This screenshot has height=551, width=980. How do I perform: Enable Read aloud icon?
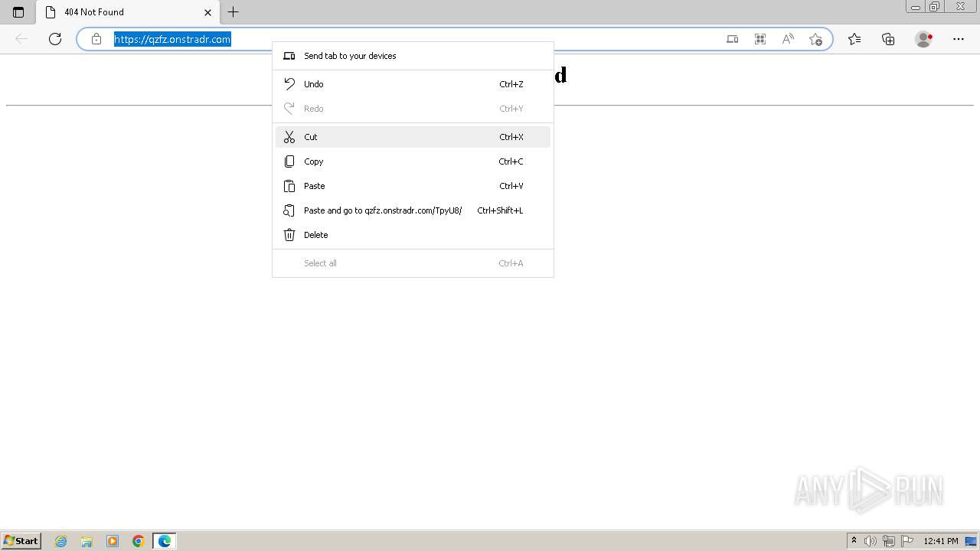788,39
